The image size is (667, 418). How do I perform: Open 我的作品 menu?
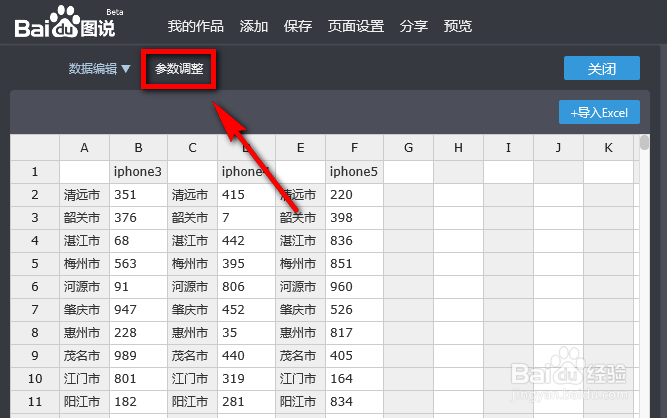tap(195, 26)
